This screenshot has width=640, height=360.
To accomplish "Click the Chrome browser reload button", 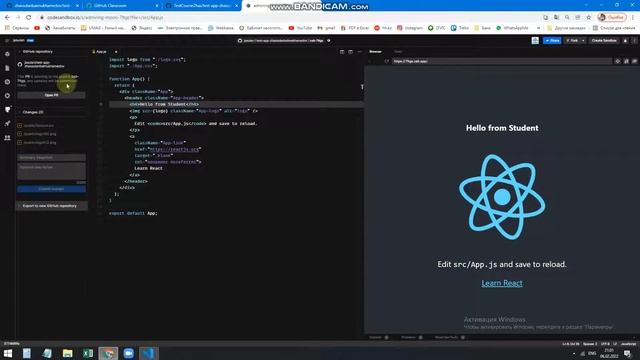I will (29, 18).
